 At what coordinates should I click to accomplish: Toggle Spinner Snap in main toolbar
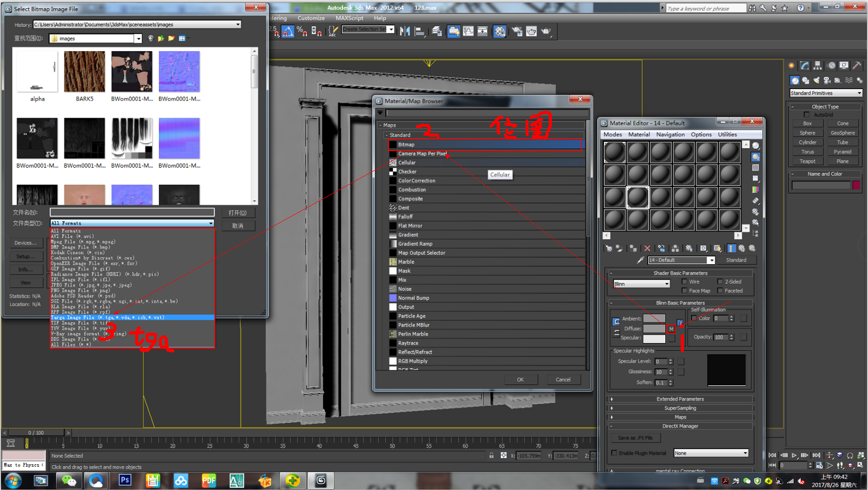[316, 31]
